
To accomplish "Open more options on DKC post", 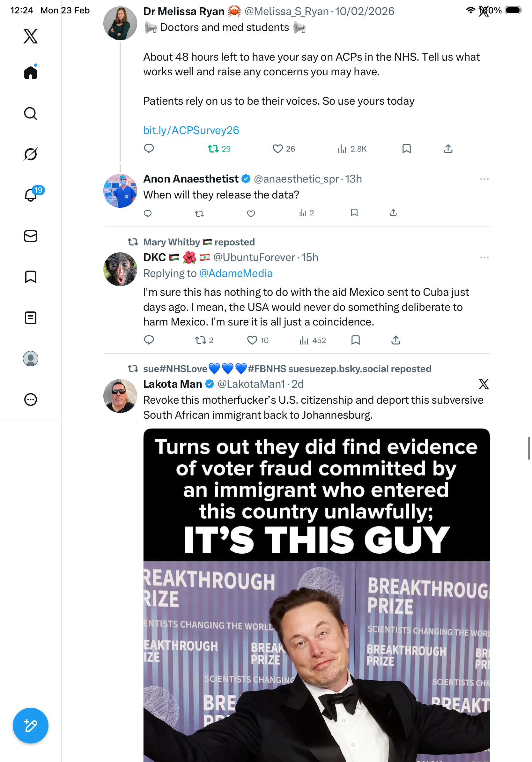I will click(484, 258).
